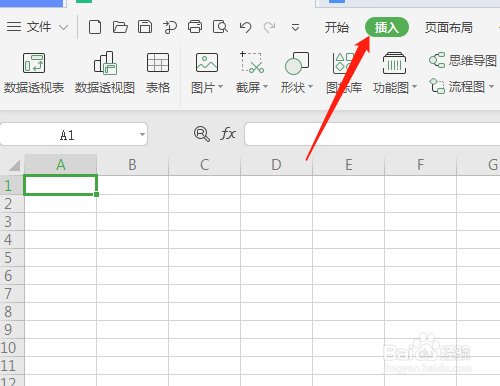Insert a 流程图 flowchart
The height and width of the screenshot is (386, 500).
[x=457, y=87]
